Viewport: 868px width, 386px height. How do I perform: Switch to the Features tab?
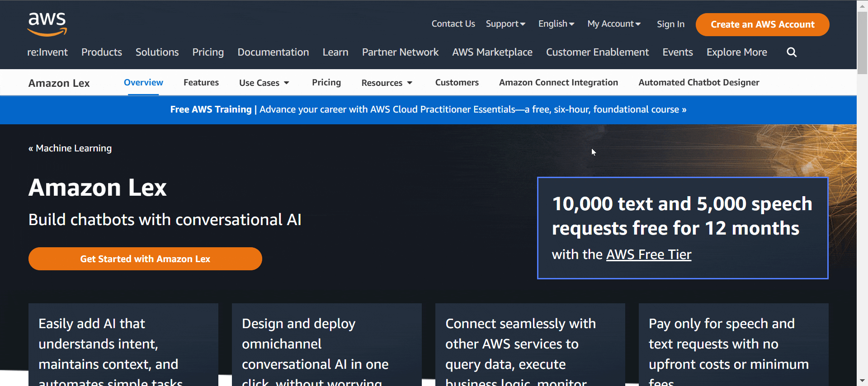(x=201, y=83)
